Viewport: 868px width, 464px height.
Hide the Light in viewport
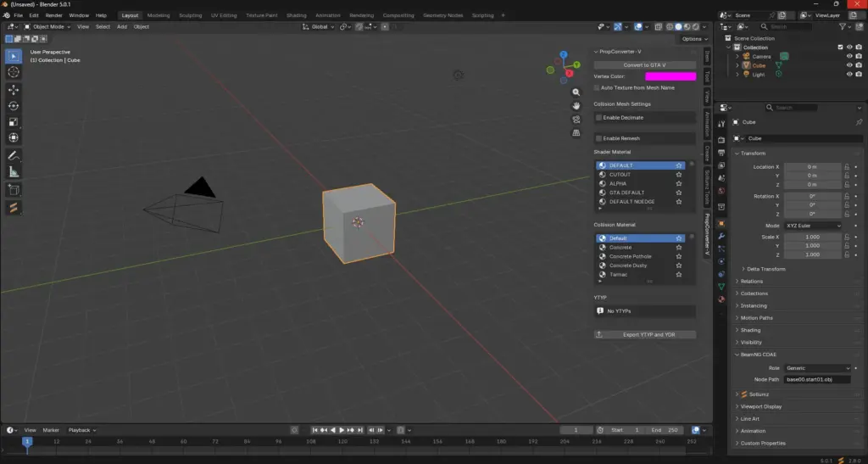(849, 74)
